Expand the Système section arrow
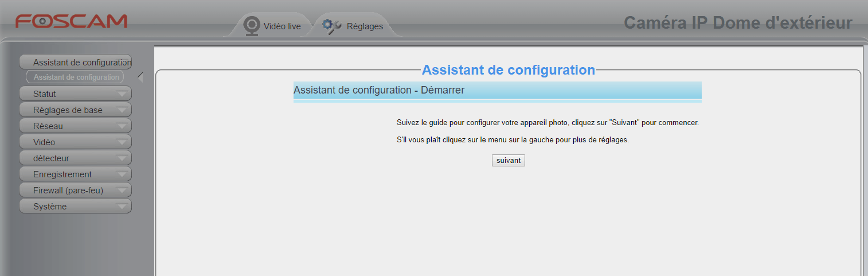Screen dimensions: 868x276 (122, 207)
